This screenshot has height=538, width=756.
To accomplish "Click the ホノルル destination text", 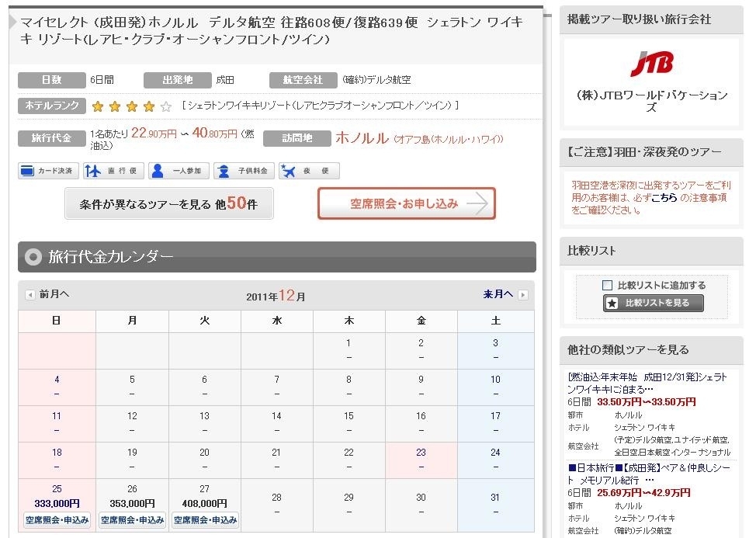I will pyautogui.click(x=362, y=138).
